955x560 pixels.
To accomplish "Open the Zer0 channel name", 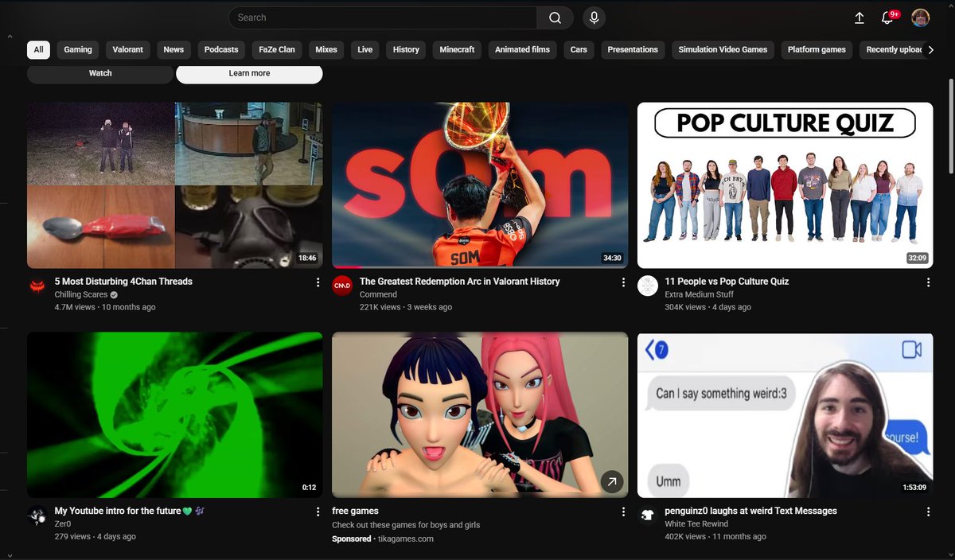I will pyautogui.click(x=62, y=524).
